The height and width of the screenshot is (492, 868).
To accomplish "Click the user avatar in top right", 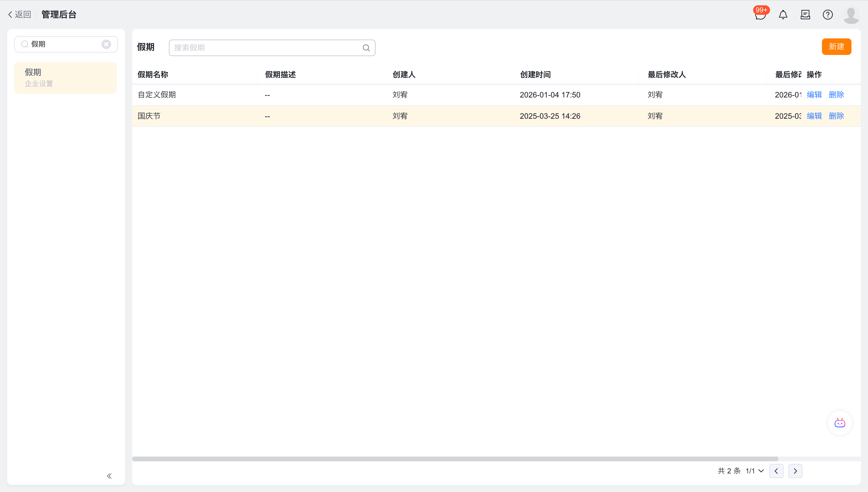I will tap(851, 15).
